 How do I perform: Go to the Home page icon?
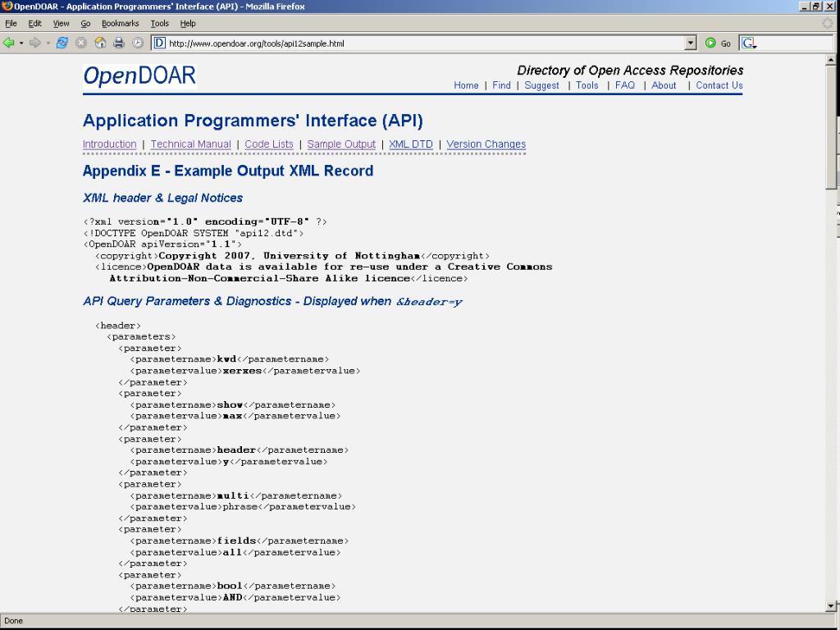click(100, 43)
